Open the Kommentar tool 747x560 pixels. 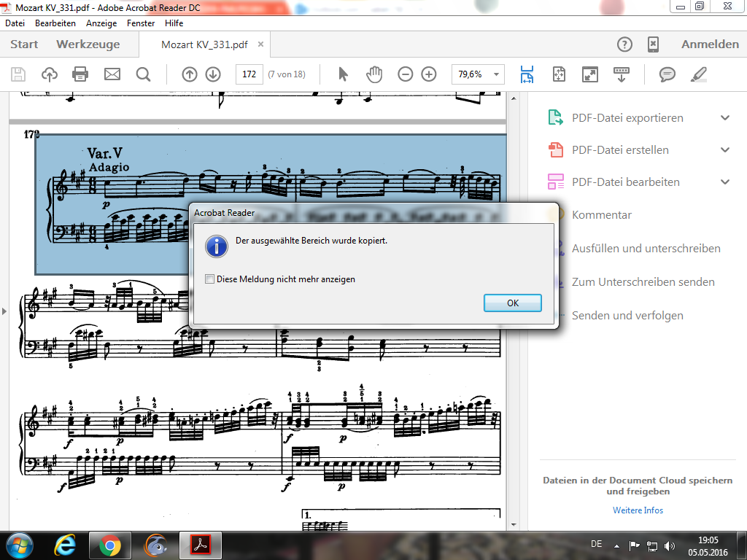coord(602,215)
